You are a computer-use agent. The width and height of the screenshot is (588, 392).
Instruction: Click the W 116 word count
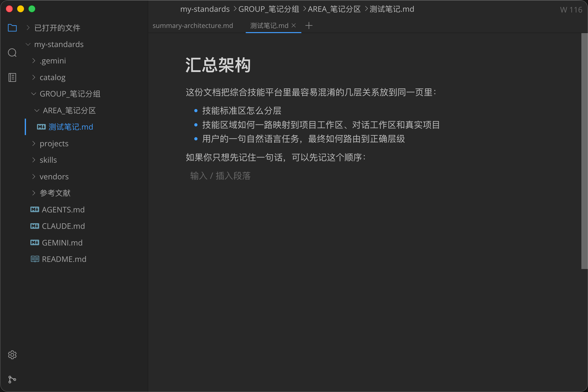(x=571, y=10)
